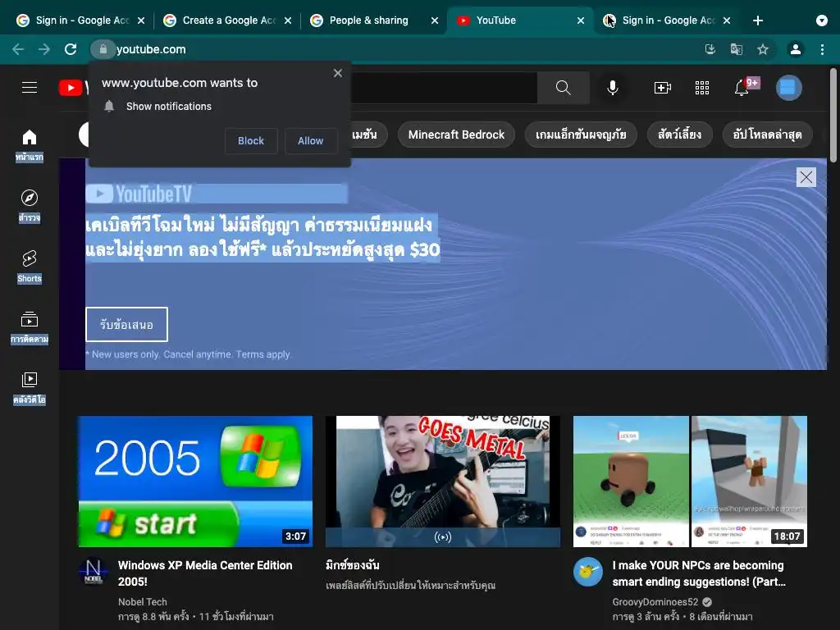Select the อัปโหลดล่าสุด chip
The width and height of the screenshot is (840, 630).
(767, 135)
